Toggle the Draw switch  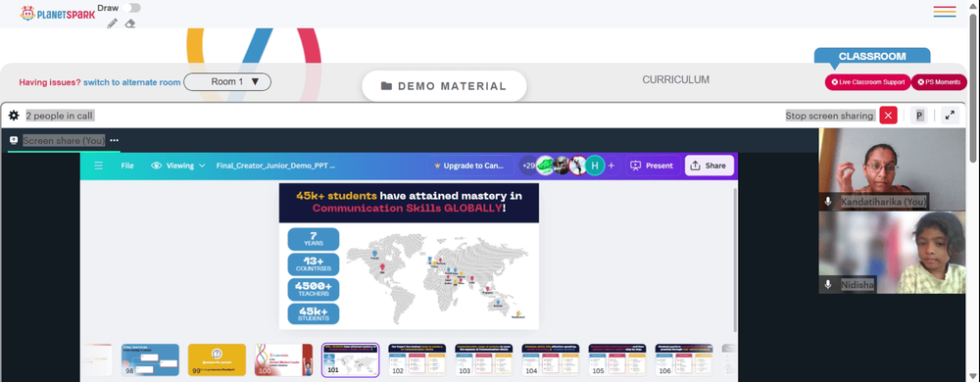point(131,8)
